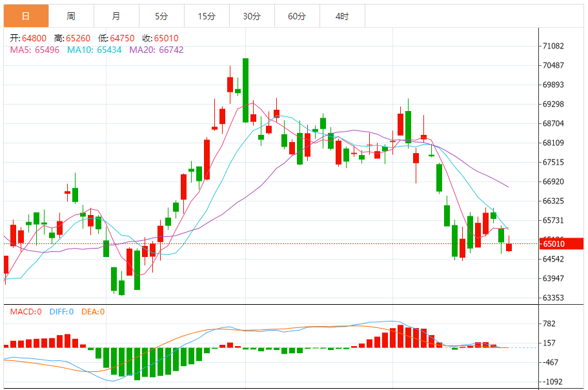Screen dimensions: 588x390
Task: Click the 70487 price axis label
Action: (x=554, y=65)
